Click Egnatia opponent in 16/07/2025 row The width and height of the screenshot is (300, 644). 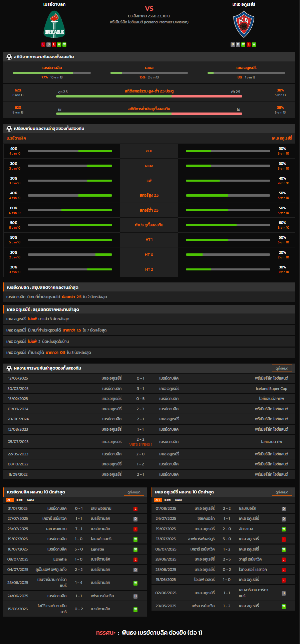coord(97,549)
